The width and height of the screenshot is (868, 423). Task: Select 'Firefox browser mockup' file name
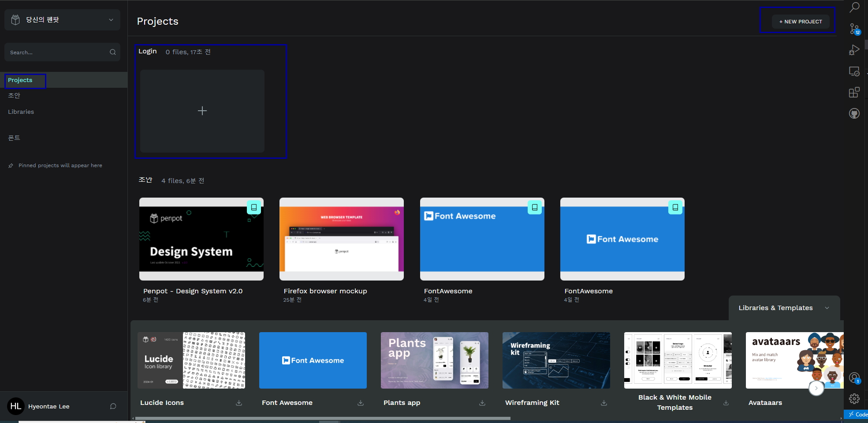coord(325,291)
